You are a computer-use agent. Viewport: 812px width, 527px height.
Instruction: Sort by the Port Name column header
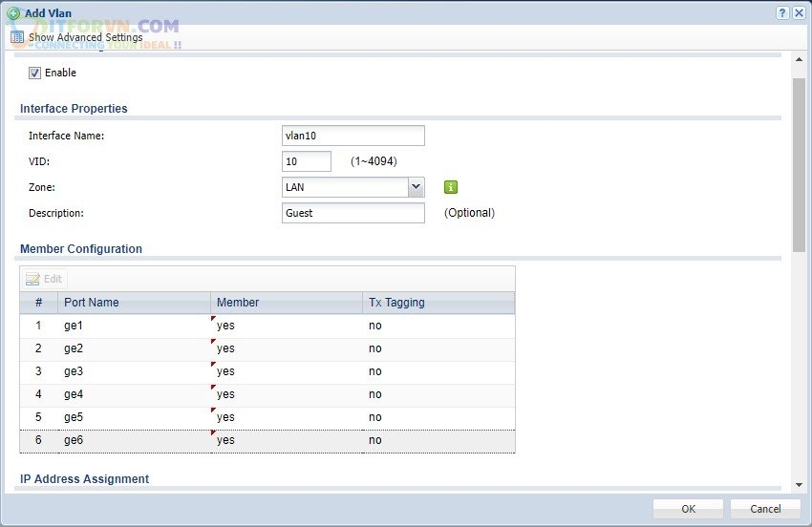pyautogui.click(x=134, y=303)
